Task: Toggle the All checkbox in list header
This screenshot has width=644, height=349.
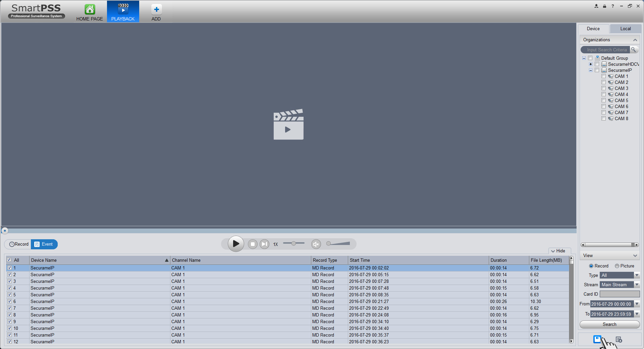Action: [x=9, y=260]
